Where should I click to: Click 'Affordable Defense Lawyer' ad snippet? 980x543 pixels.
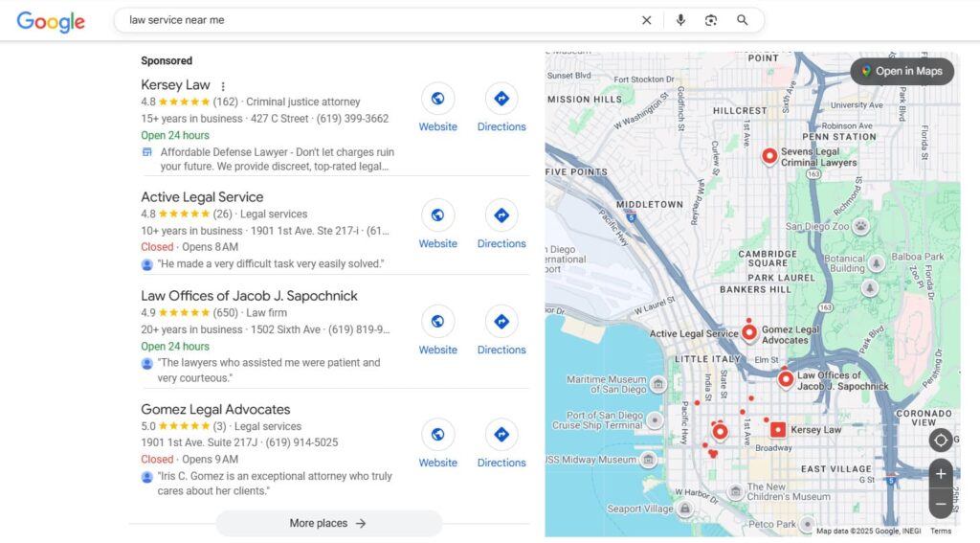coord(277,160)
